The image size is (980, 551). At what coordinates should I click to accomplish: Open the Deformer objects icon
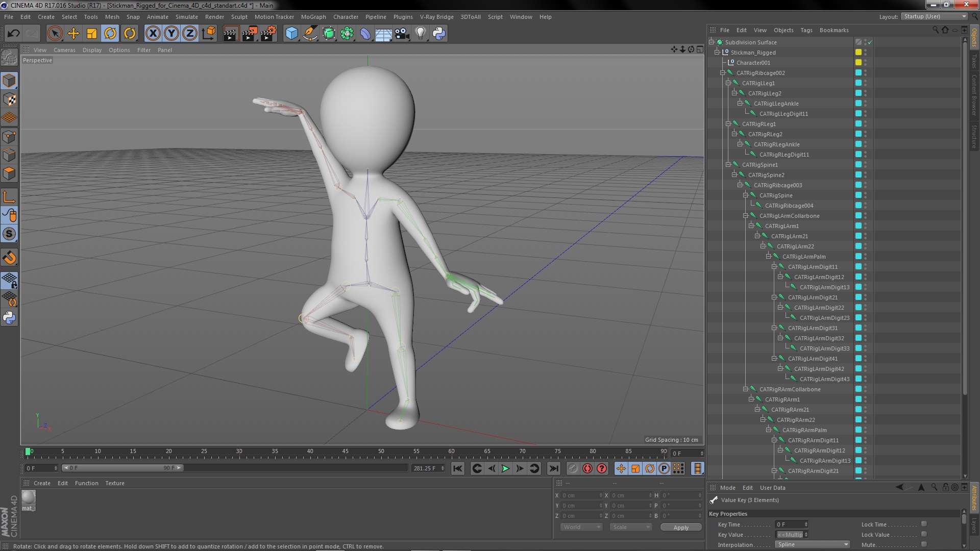coord(365,34)
